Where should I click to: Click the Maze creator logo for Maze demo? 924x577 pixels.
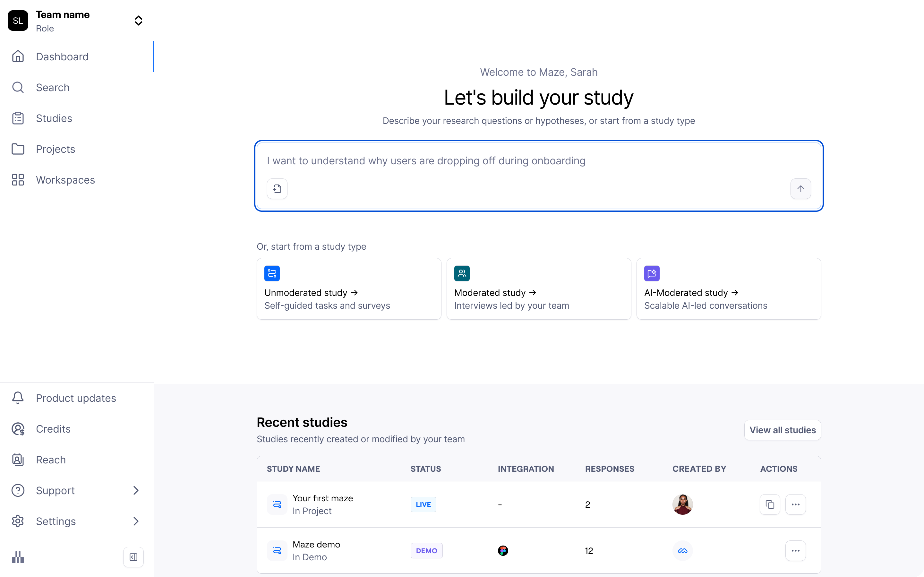(x=682, y=551)
